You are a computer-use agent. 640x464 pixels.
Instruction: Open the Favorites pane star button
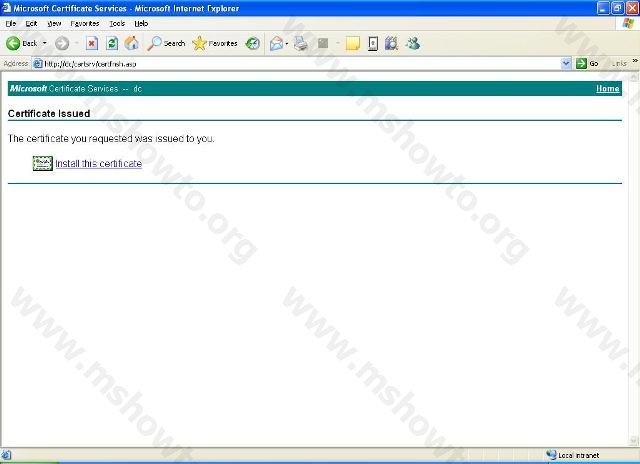coord(215,43)
